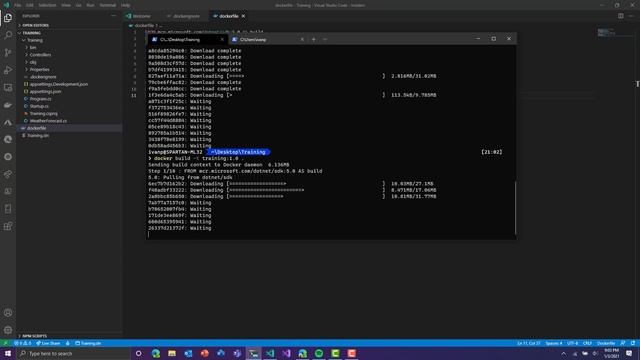Open File Explorer from the taskbar
The image size is (640, 360).
[x=172, y=353]
